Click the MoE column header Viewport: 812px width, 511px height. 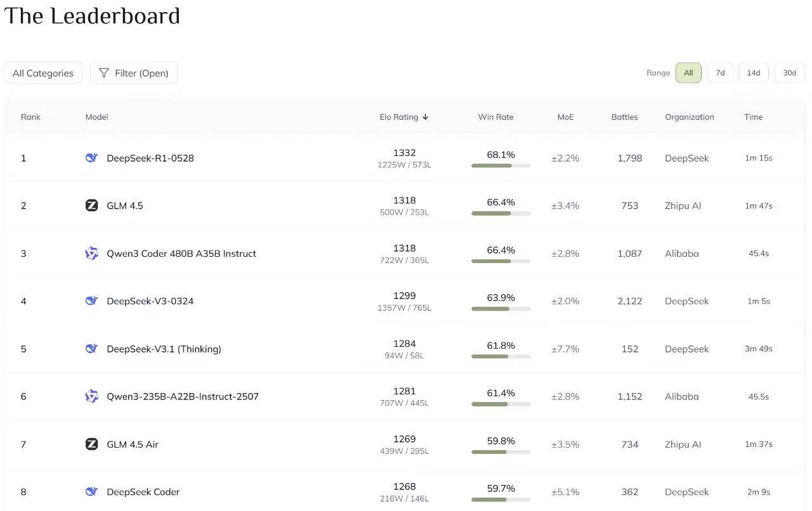point(566,117)
